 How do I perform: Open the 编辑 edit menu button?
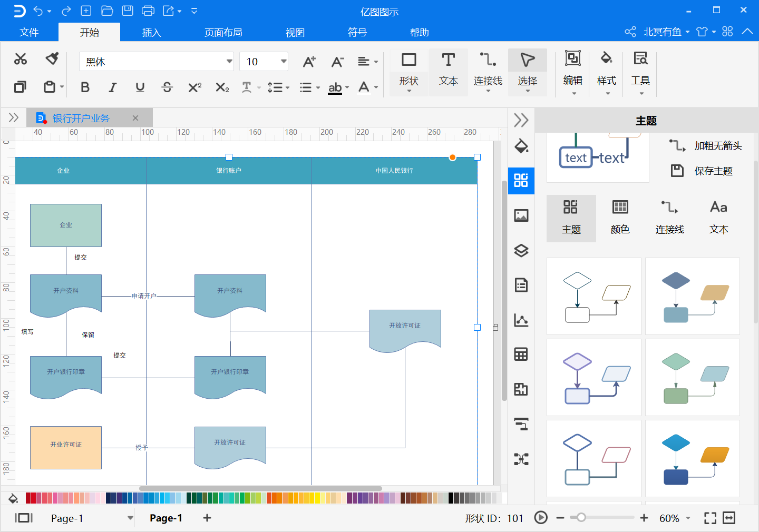pyautogui.click(x=573, y=72)
